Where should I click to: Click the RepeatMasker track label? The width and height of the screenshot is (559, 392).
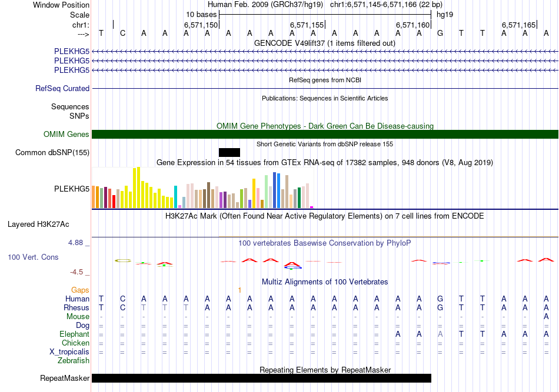65,378
